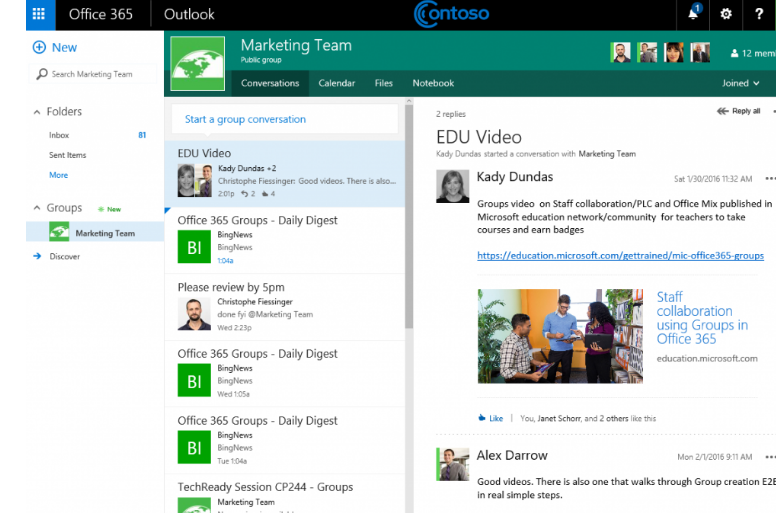Click Alex Darrow avatar in reading pane
Image resolution: width=776 pixels, height=513 pixels.
[x=452, y=465]
